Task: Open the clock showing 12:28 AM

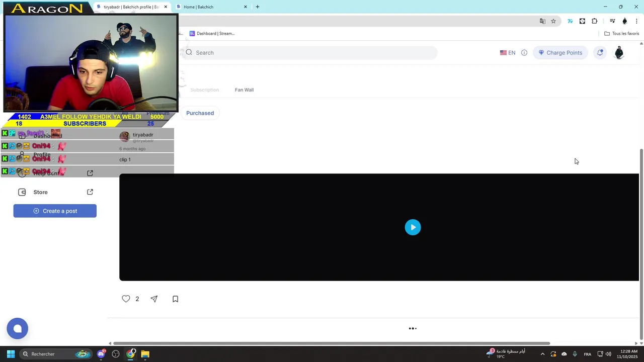Action: pyautogui.click(x=628, y=354)
